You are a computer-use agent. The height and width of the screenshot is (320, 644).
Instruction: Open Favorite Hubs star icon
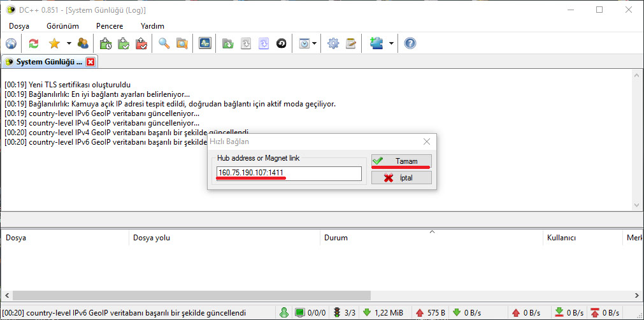54,43
